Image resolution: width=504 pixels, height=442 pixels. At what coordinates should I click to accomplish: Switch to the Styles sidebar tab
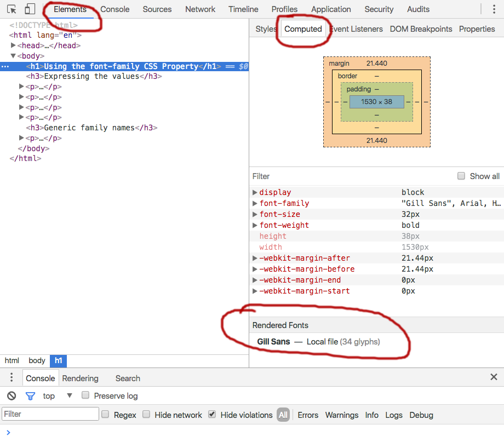(266, 29)
